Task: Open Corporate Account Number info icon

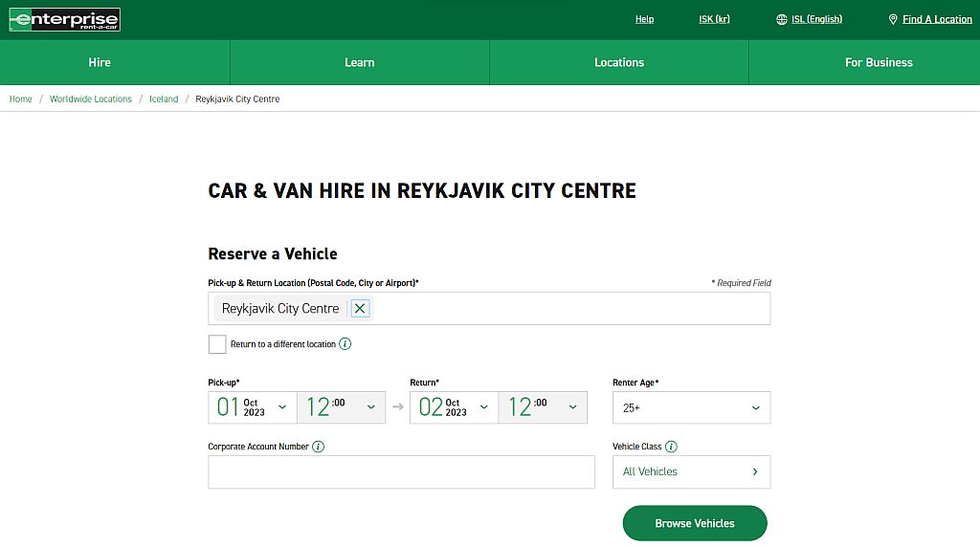Action: (x=318, y=447)
